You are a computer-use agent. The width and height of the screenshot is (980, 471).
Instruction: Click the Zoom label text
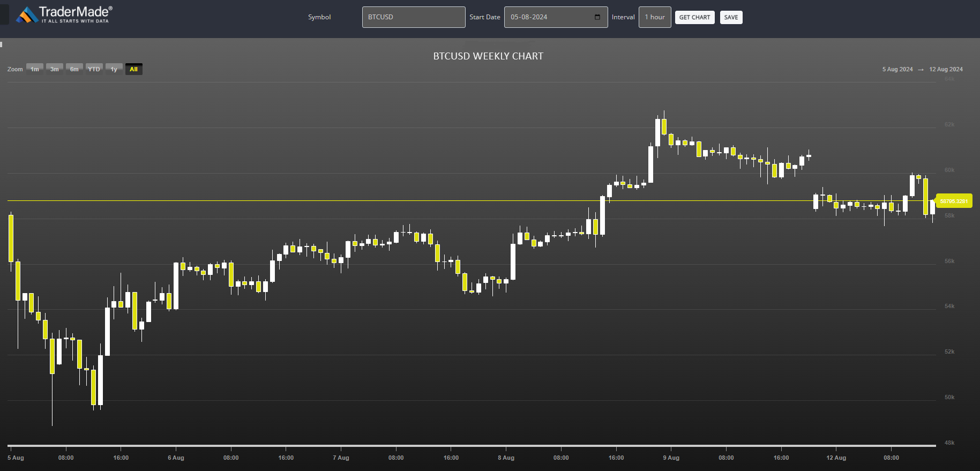pos(15,69)
